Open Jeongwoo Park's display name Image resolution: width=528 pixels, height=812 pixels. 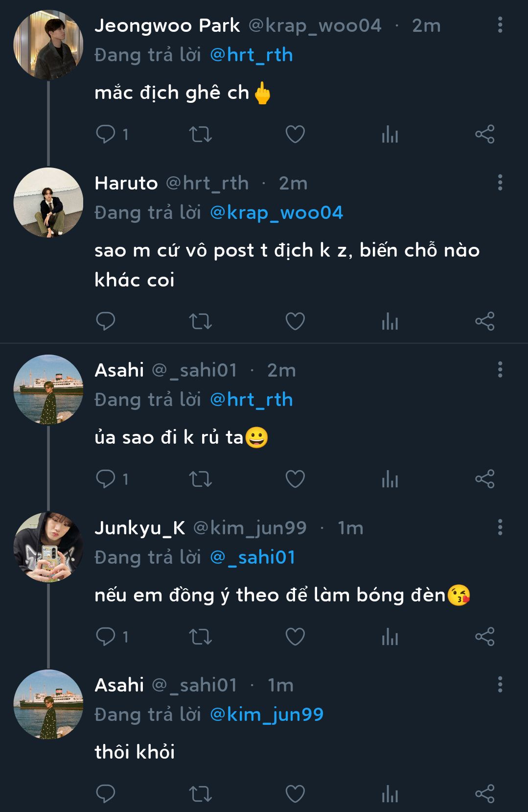[x=167, y=25]
